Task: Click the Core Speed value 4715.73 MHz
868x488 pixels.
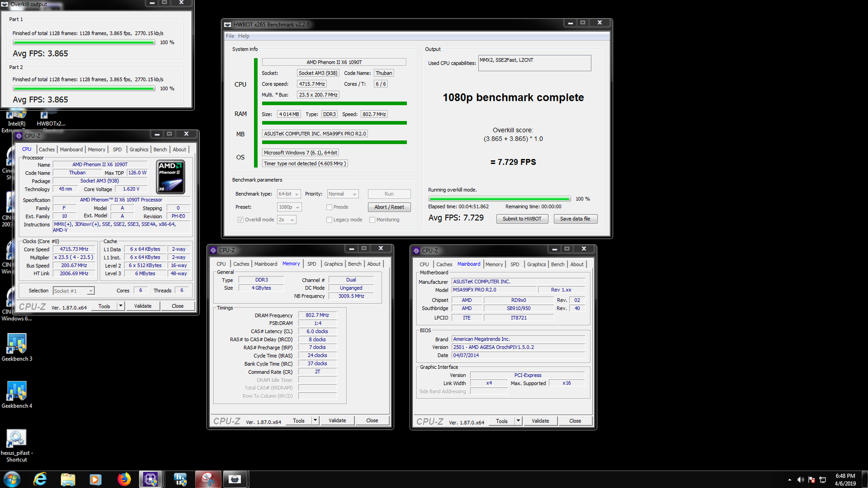Action: coord(74,249)
